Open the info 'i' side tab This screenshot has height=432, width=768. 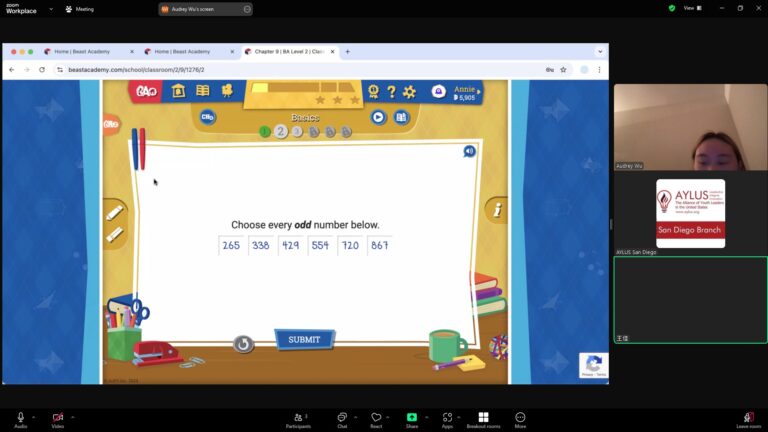[x=496, y=210]
